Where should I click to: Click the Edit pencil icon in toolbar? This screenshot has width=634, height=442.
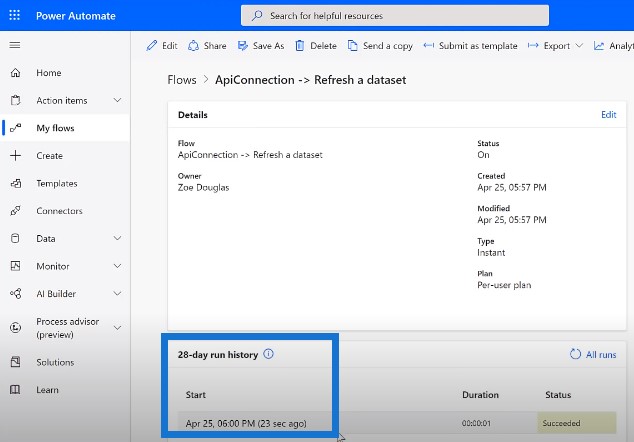tap(152, 46)
